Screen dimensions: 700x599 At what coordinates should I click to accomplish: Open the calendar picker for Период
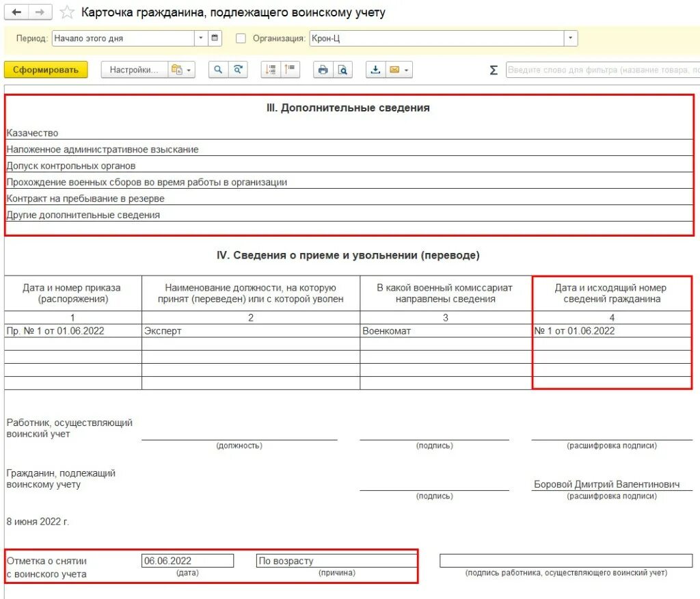click(215, 38)
